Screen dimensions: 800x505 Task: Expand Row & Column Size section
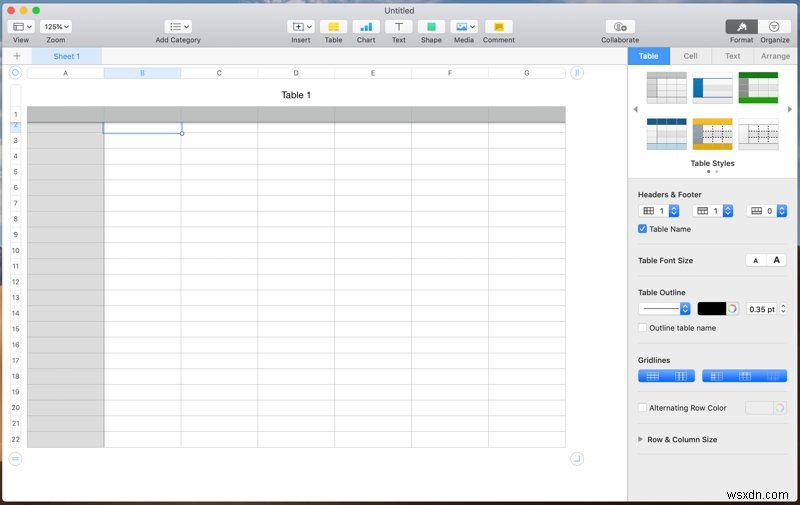tap(640, 439)
